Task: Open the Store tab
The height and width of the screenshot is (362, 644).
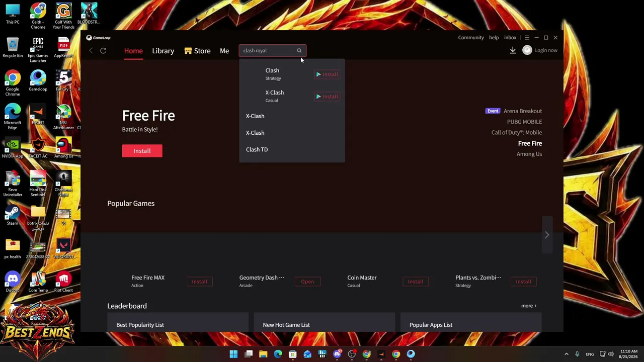Action: click(x=197, y=51)
